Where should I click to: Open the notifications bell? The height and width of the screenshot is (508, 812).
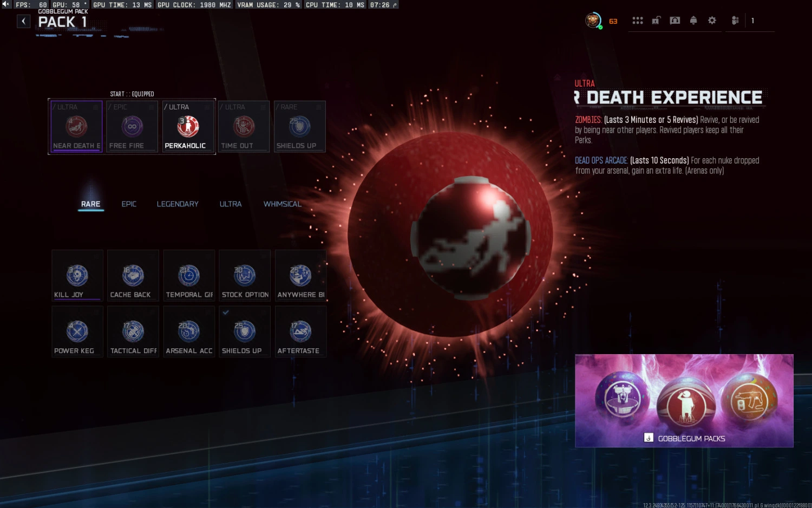pos(693,21)
